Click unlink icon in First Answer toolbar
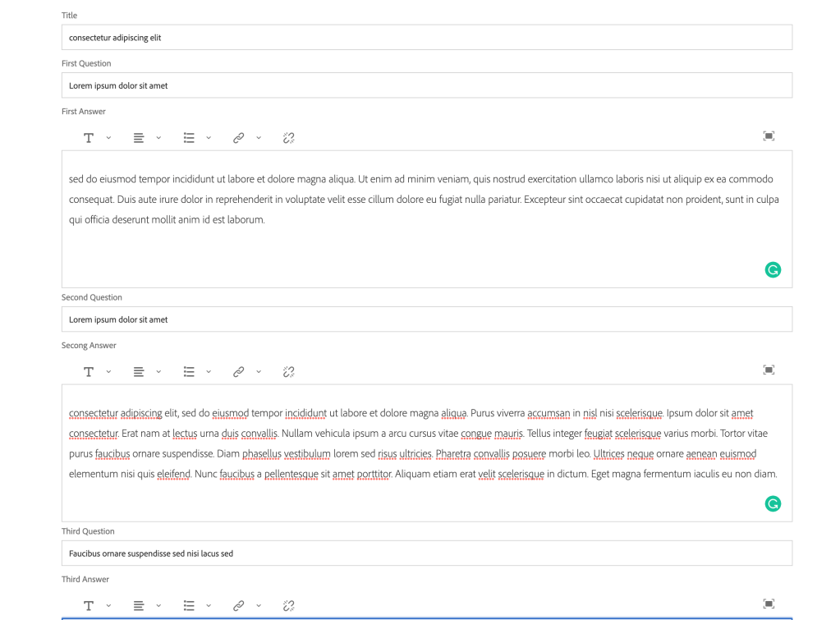The width and height of the screenshot is (840, 620). click(288, 138)
